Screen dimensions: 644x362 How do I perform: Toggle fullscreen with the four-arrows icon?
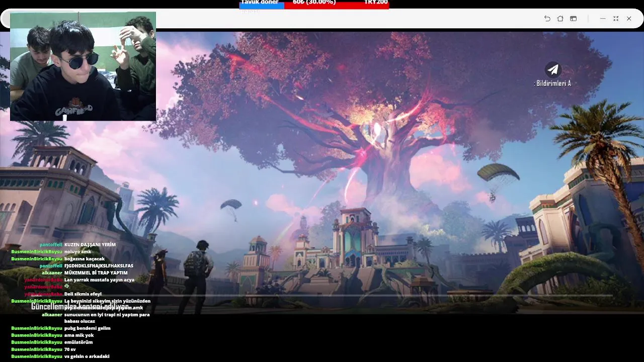616,19
